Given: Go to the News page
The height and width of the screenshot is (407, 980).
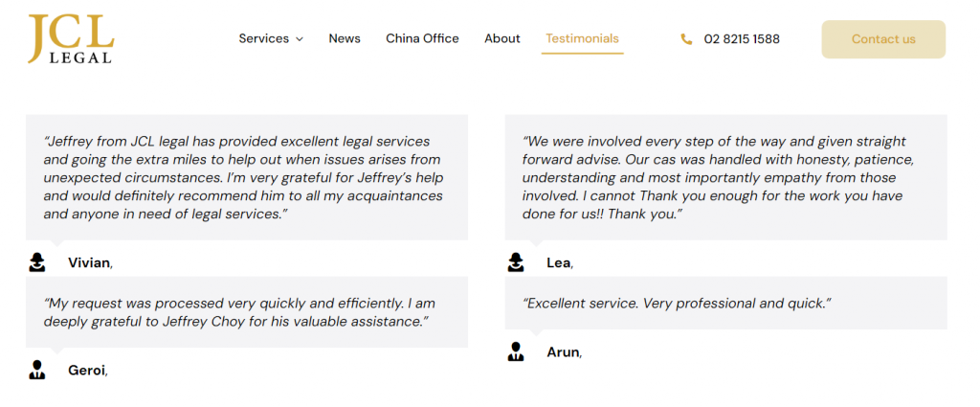Looking at the screenshot, I should pyautogui.click(x=345, y=39).
